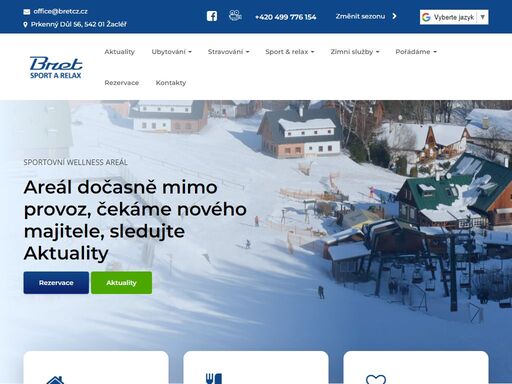The width and height of the screenshot is (512, 384).
Task: Open the Vyberte jazyk language dropdown
Action: pyautogui.click(x=454, y=17)
